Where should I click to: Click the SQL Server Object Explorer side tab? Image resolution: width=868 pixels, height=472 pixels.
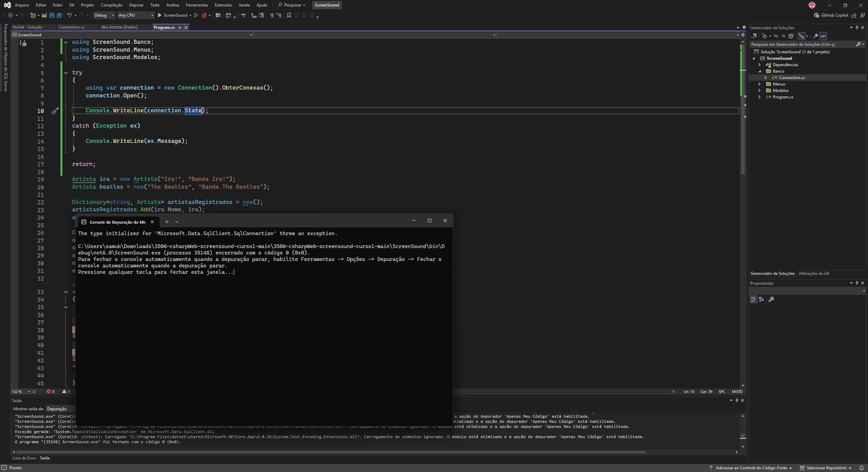(5, 57)
